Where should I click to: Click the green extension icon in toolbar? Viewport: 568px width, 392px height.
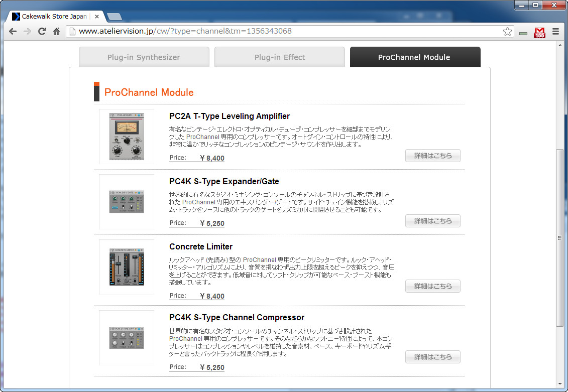[523, 33]
